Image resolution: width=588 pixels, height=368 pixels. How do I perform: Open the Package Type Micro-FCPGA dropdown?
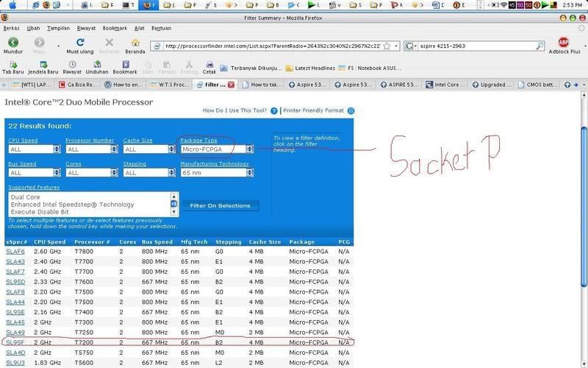(x=217, y=149)
